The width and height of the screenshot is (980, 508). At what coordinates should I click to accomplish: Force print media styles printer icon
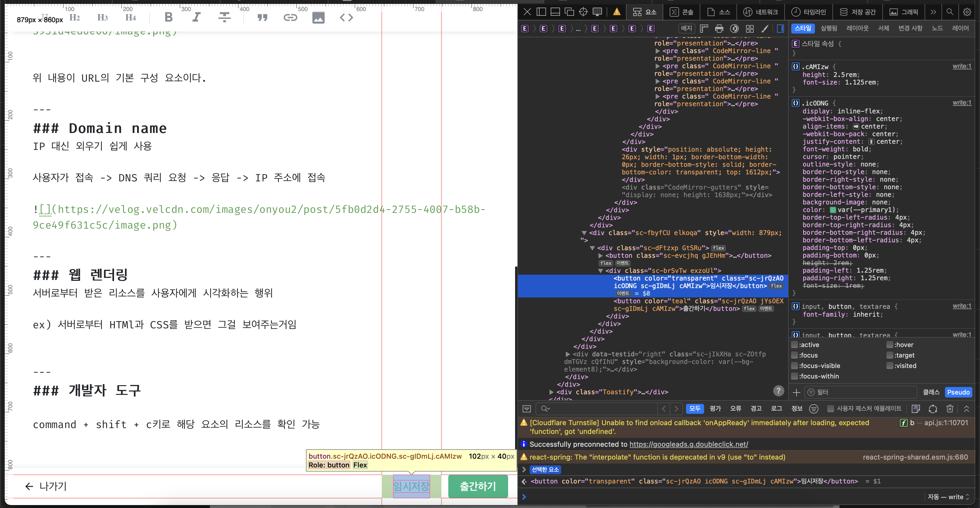pos(719,29)
